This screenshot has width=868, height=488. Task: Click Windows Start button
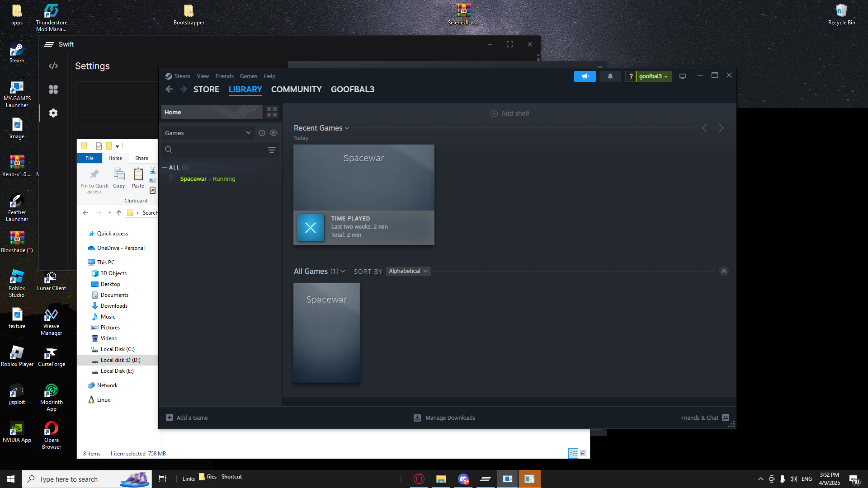point(11,479)
